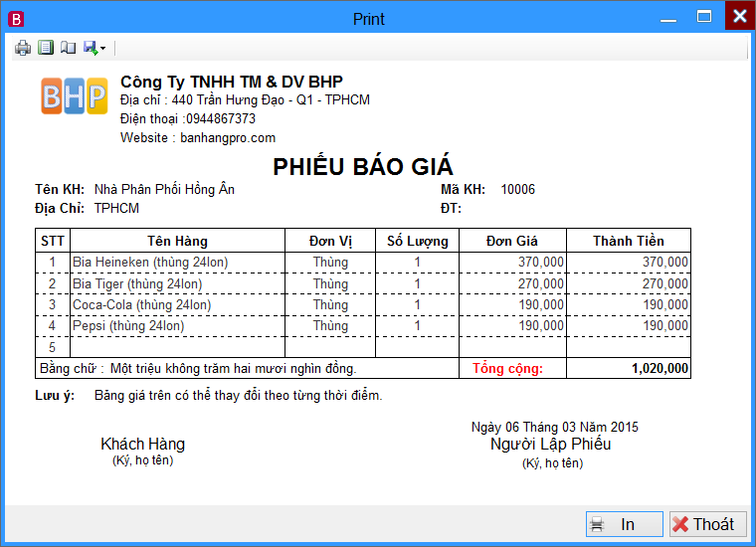
Task: Click the BHP company logo
Action: [x=74, y=96]
